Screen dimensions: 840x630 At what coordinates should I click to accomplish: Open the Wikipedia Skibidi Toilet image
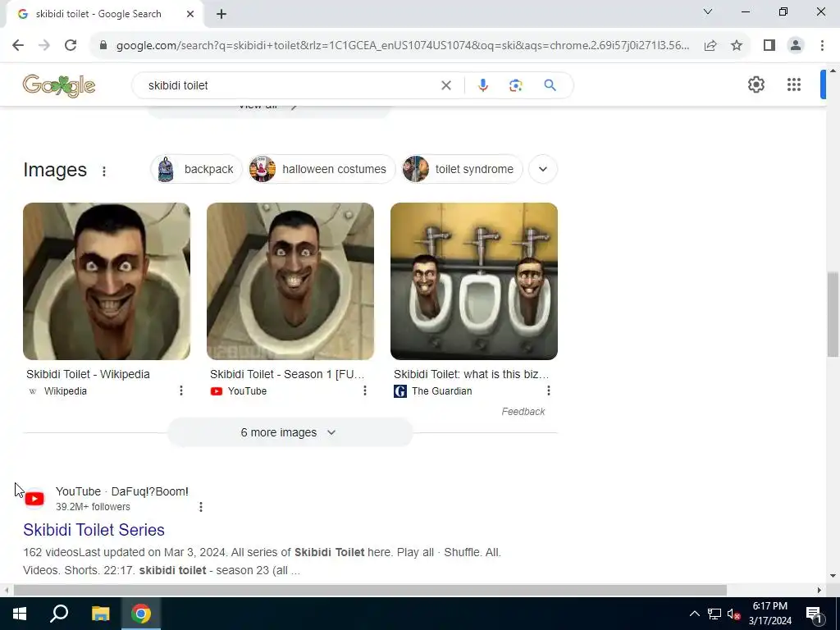[x=107, y=281]
